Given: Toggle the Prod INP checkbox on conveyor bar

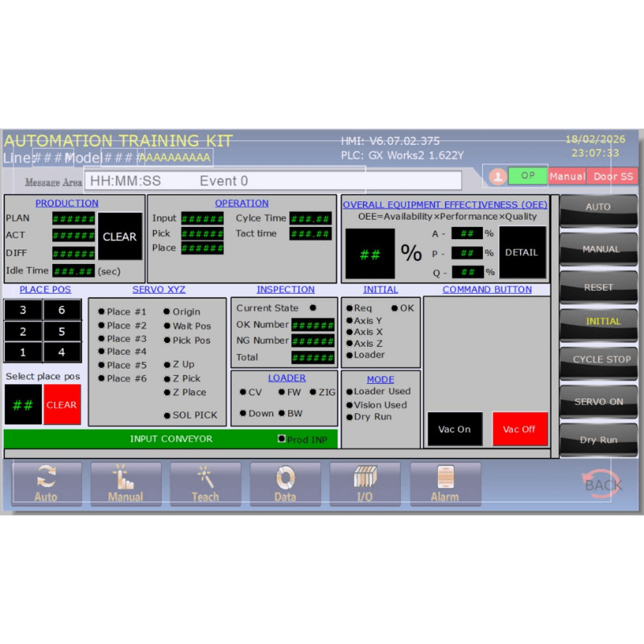Looking at the screenshot, I should (x=281, y=439).
